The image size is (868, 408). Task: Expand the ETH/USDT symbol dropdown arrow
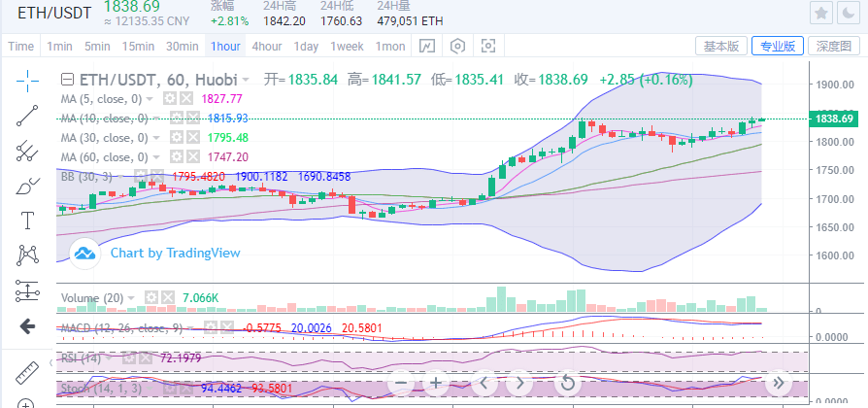[x=247, y=79]
